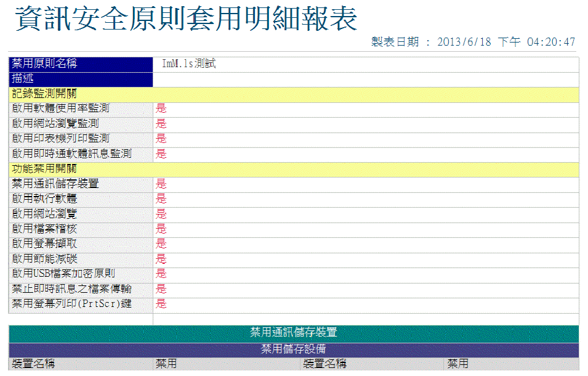Select the 是 value beside 啟用執行軟體
This screenshot has width=588, height=376.
161,198
